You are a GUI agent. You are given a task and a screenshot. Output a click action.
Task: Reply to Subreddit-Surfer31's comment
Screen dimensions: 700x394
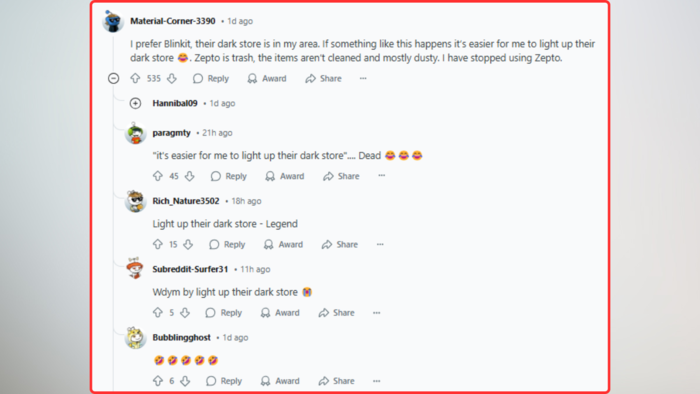click(224, 313)
